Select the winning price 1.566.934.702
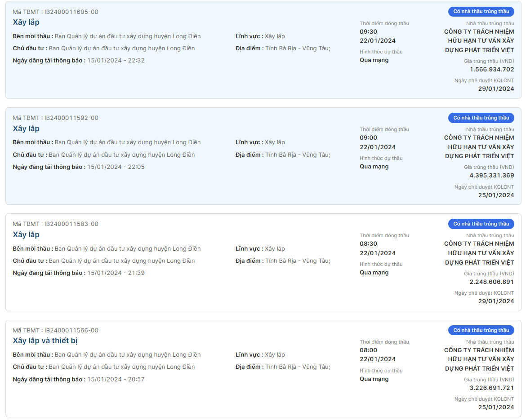The width and height of the screenshot is (526, 420). (x=491, y=70)
